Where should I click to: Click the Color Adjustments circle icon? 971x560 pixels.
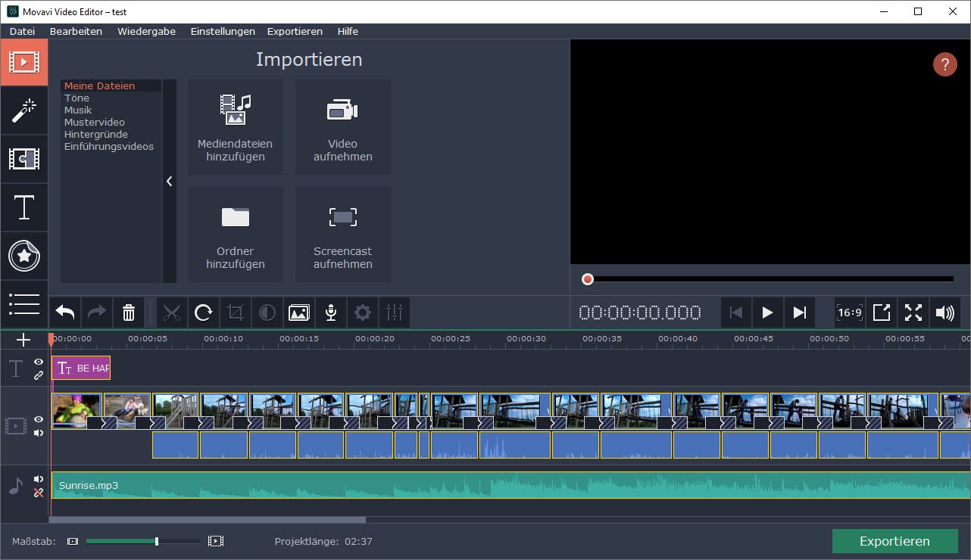267,313
